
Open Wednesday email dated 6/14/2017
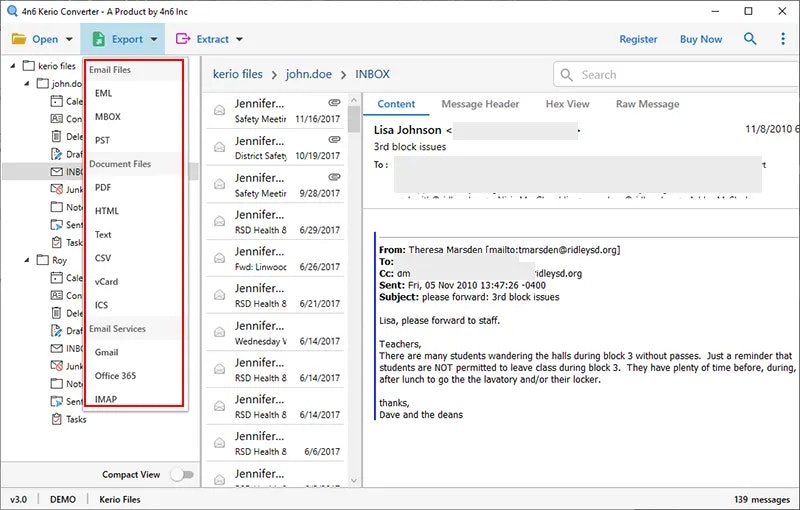point(276,333)
